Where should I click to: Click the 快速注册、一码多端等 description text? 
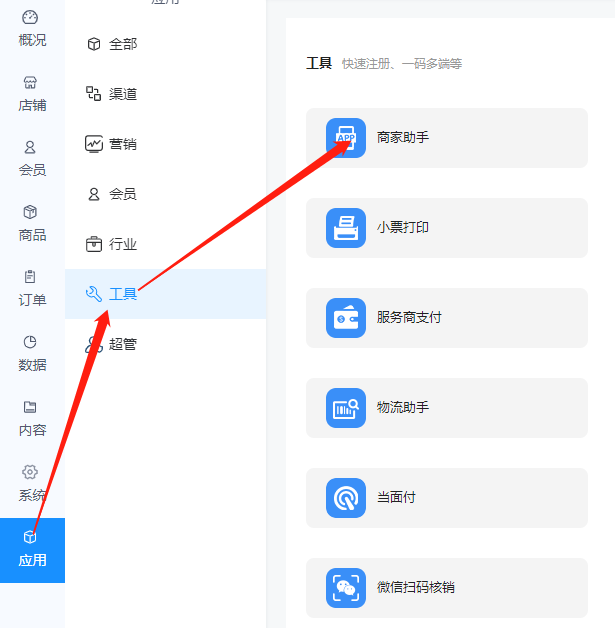402,64
